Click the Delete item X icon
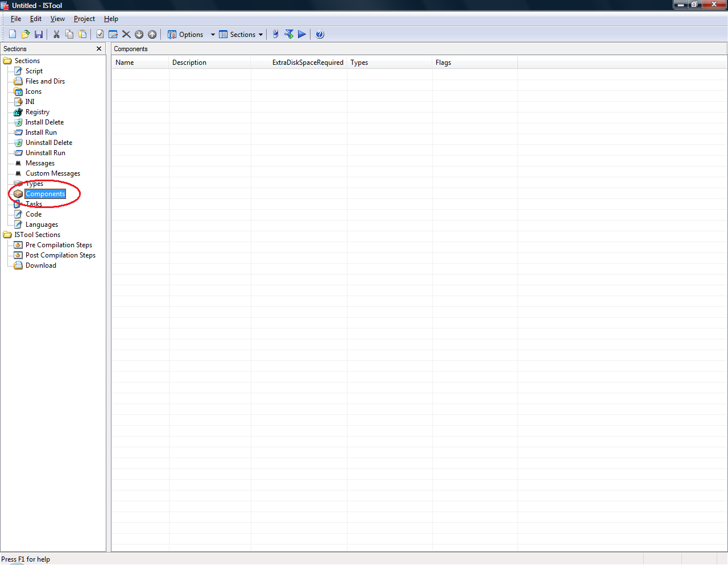728x565 pixels. [126, 34]
